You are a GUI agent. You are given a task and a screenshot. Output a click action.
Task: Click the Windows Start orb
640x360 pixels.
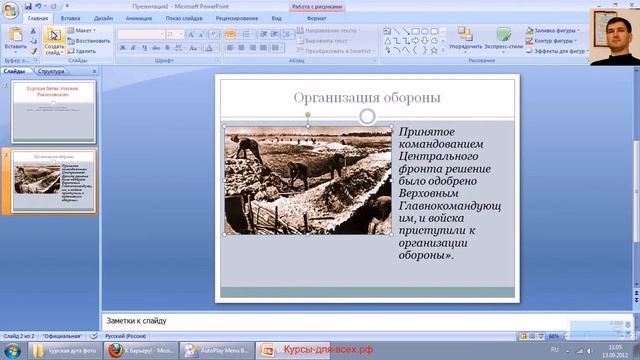[x=12, y=351]
